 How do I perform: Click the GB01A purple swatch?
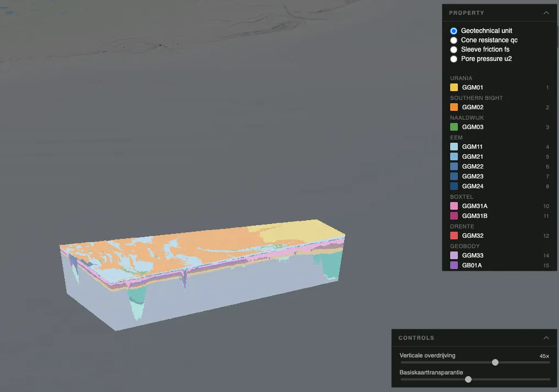point(454,265)
